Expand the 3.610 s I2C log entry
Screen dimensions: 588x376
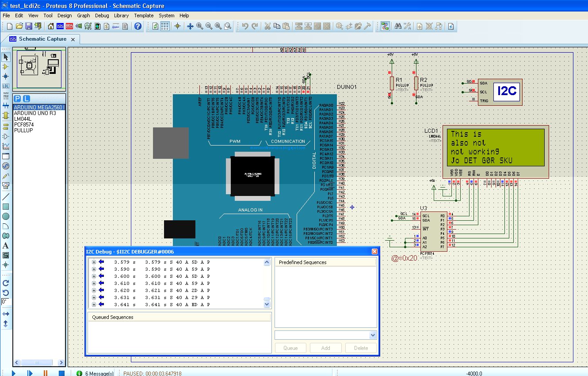(x=94, y=283)
